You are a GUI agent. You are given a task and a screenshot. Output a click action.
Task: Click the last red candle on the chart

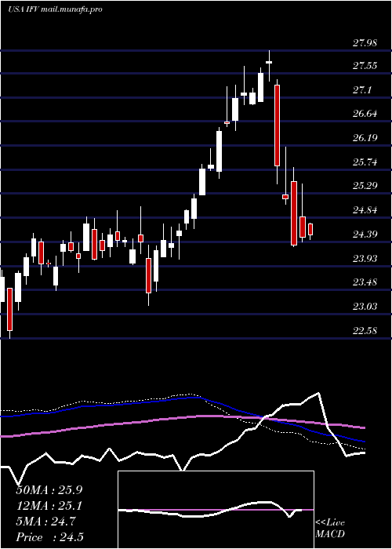click(x=310, y=229)
